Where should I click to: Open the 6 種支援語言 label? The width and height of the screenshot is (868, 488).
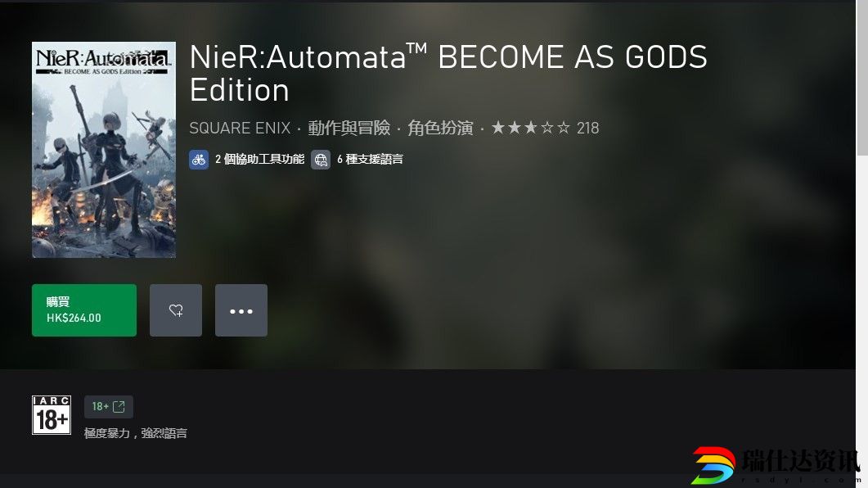click(x=370, y=160)
